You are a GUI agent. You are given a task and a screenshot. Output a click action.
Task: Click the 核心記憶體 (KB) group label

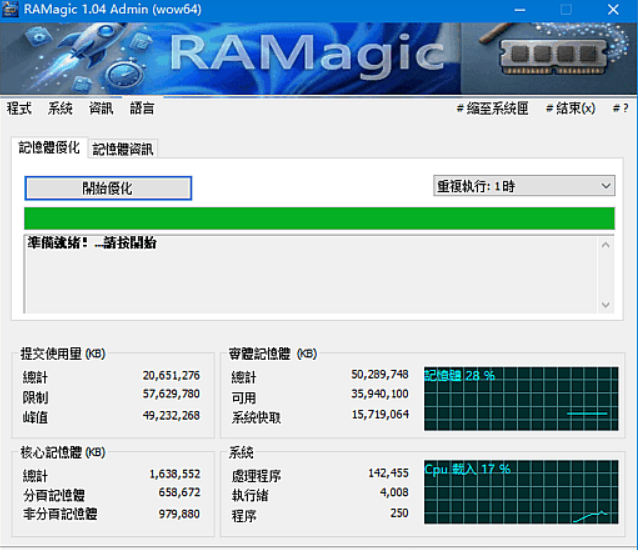(x=63, y=452)
